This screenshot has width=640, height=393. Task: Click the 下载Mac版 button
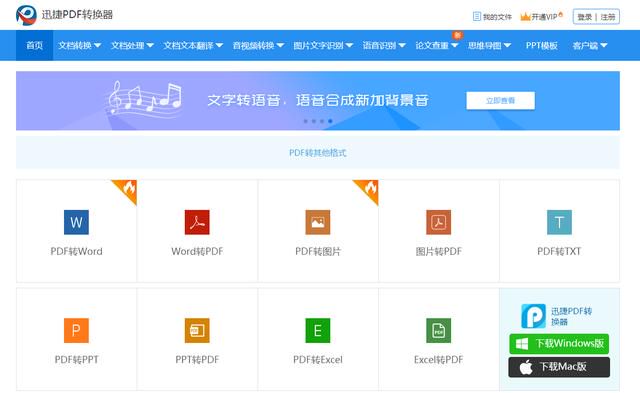click(x=559, y=367)
